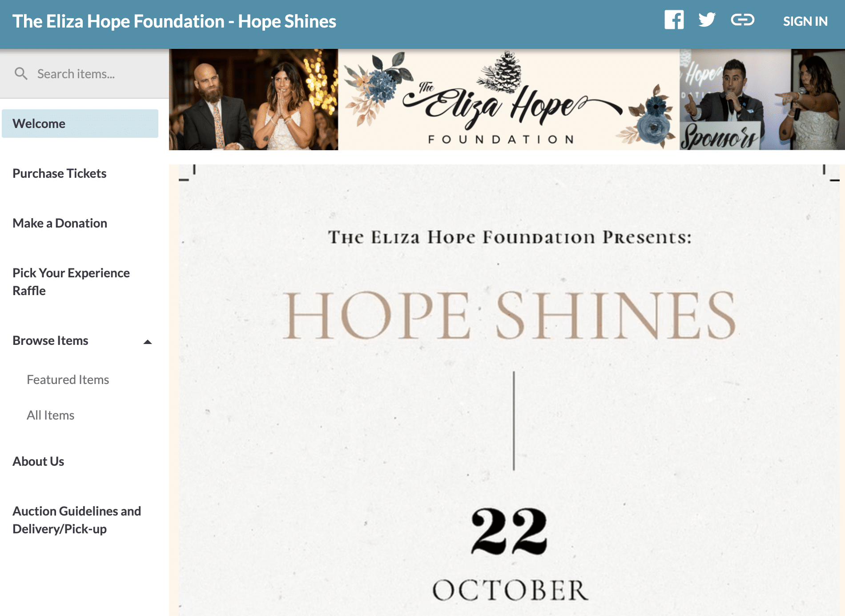This screenshot has width=845, height=616.
Task: Open All Items submenu entry
Action: point(51,415)
